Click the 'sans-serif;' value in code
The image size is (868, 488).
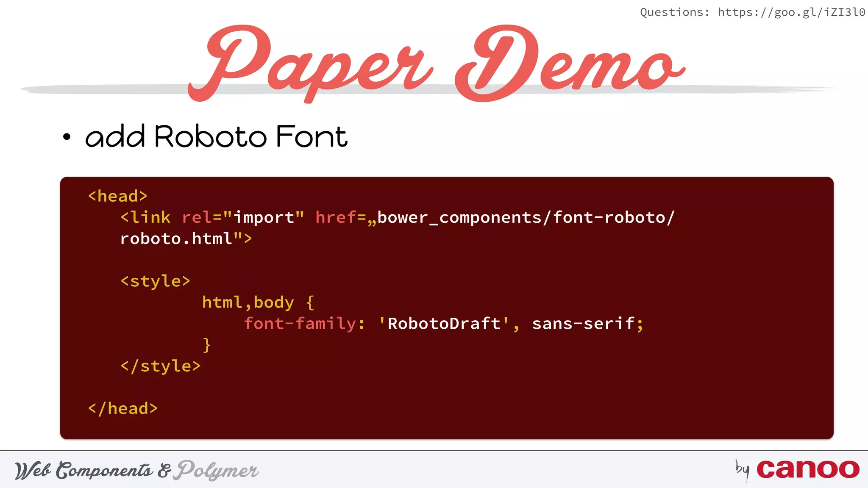click(587, 324)
